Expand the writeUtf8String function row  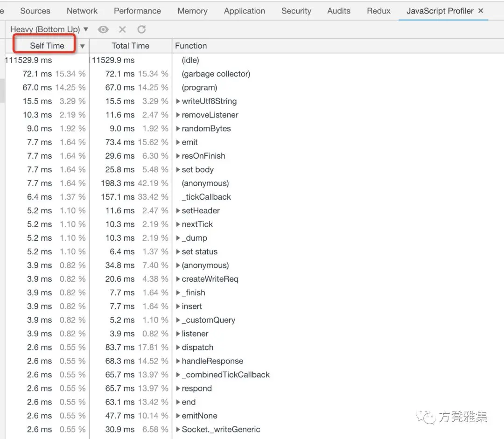coord(178,101)
